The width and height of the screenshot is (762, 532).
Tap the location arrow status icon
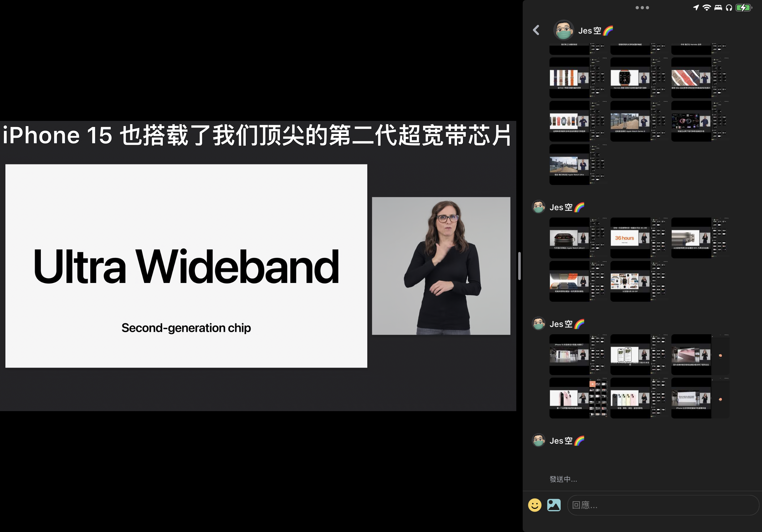coord(696,8)
